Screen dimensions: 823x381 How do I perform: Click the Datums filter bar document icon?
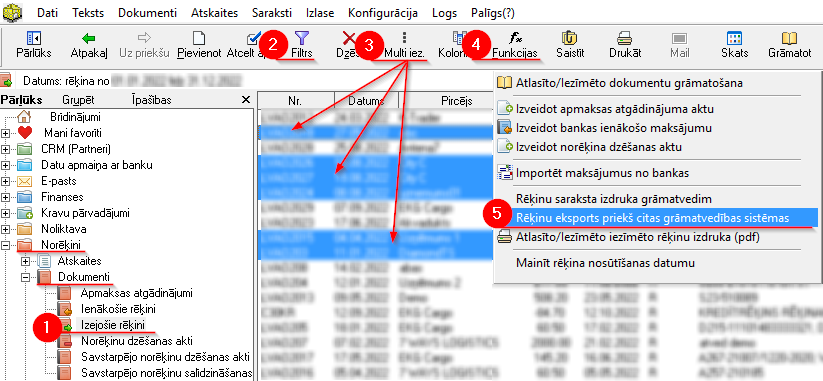coord(6,81)
